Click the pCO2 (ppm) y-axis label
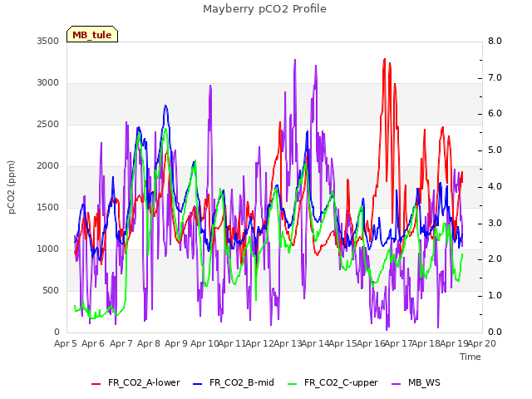The width and height of the screenshot is (532, 399). [x=12, y=187]
